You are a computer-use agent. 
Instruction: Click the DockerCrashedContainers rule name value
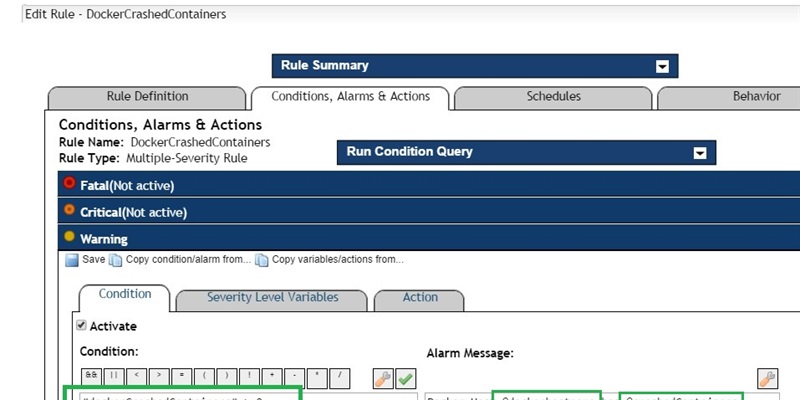(x=200, y=142)
